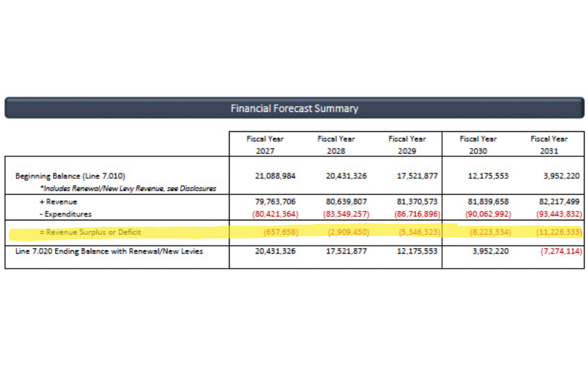The image size is (588, 380).
Task: Select the Fiscal Year 2029 column header
Action: [x=407, y=144]
